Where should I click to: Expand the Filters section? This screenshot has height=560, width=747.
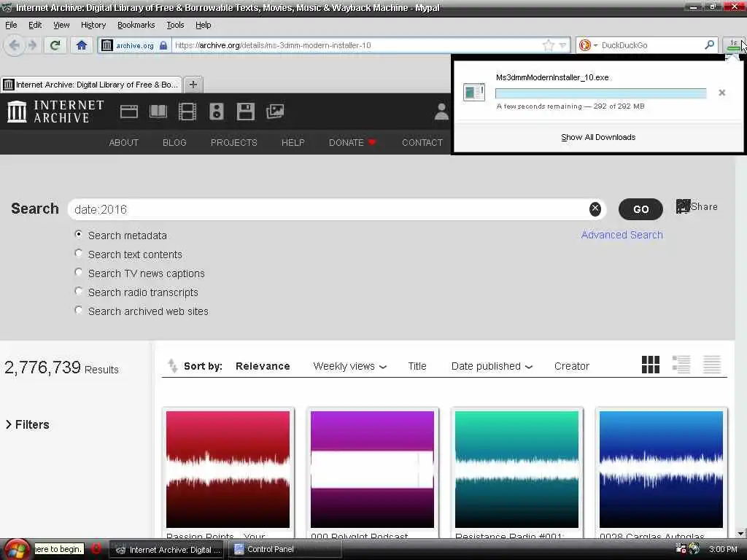[27, 424]
